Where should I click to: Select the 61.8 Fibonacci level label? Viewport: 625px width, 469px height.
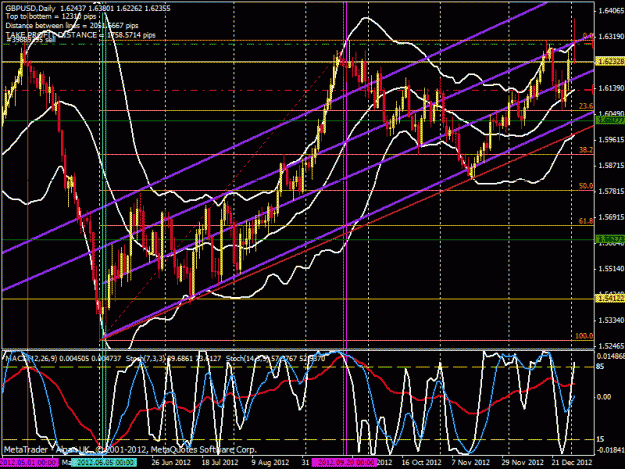[586, 221]
